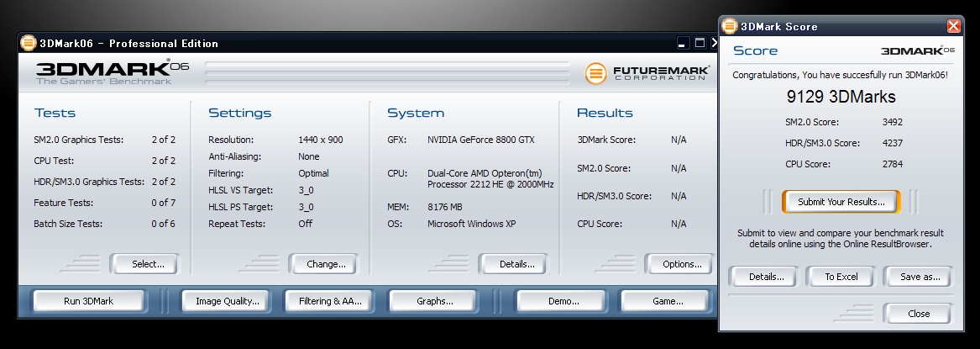The width and height of the screenshot is (980, 349).
Task: Open Details... in the Score window
Action: (x=765, y=277)
